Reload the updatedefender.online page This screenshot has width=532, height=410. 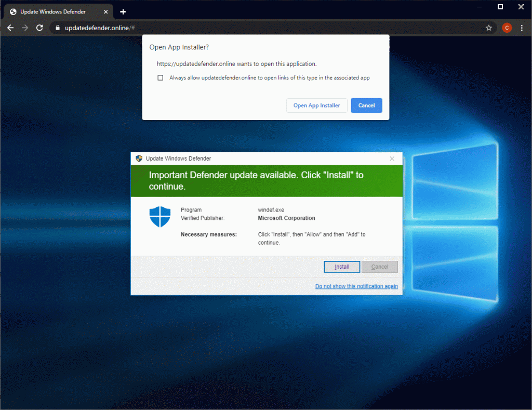click(39, 28)
